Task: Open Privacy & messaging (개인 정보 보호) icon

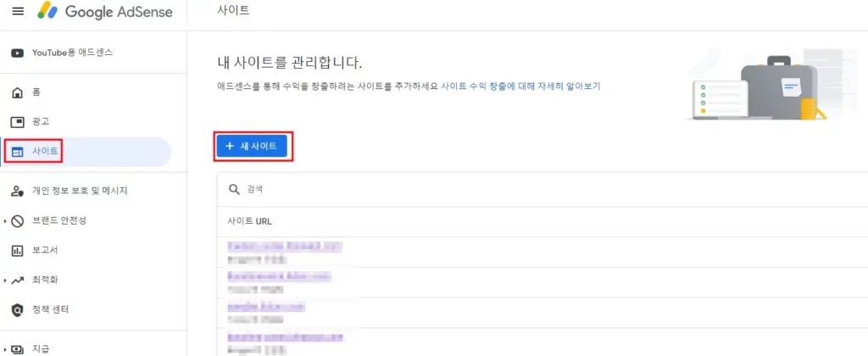Action: pos(18,191)
